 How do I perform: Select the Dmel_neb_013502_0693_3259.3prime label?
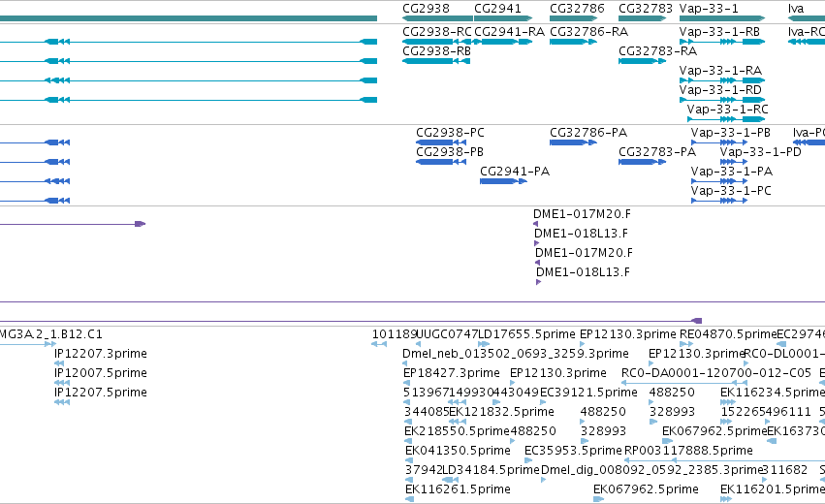coord(516,354)
